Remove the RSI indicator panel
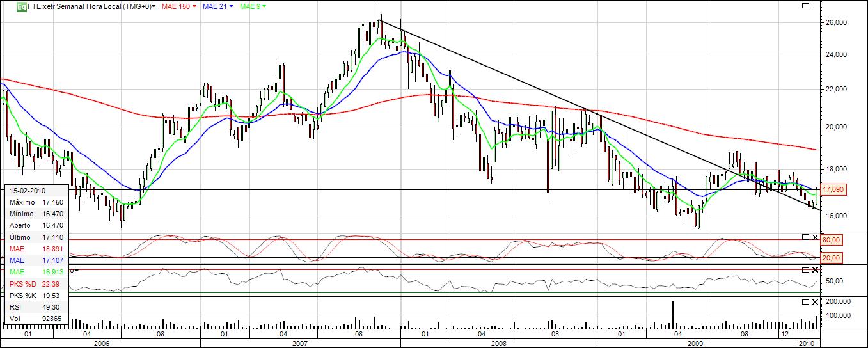868x348 pixels. [814, 269]
